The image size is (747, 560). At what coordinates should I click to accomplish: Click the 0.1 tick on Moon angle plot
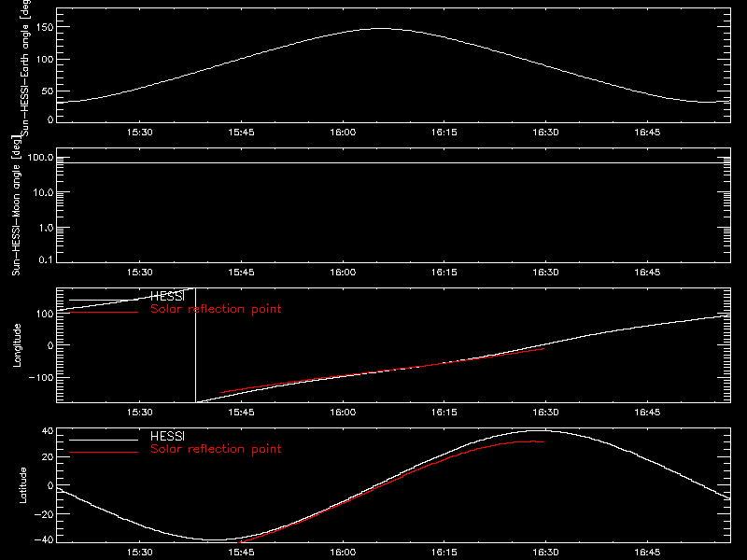(x=46, y=260)
